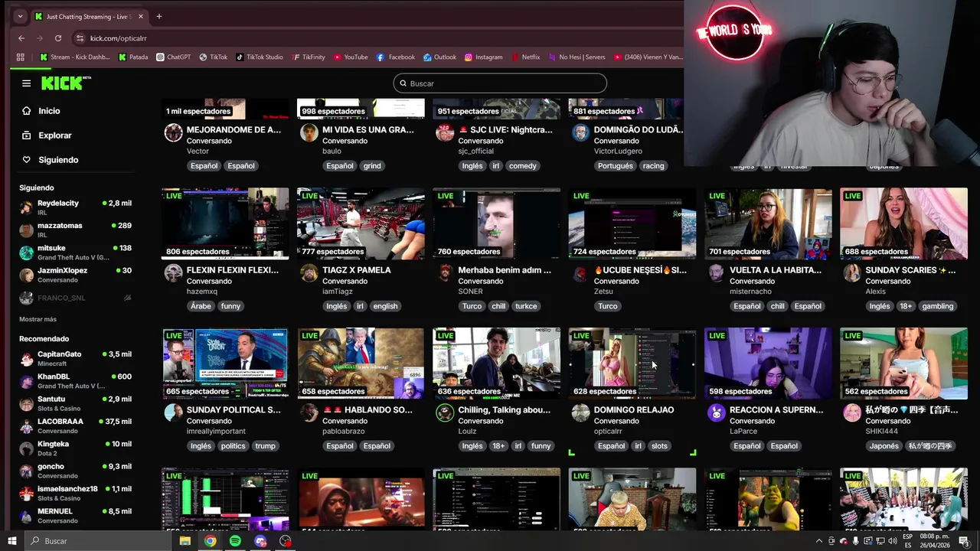Open Siguiendo in the sidebar
Viewport: 980px width, 551px height.
click(x=58, y=160)
